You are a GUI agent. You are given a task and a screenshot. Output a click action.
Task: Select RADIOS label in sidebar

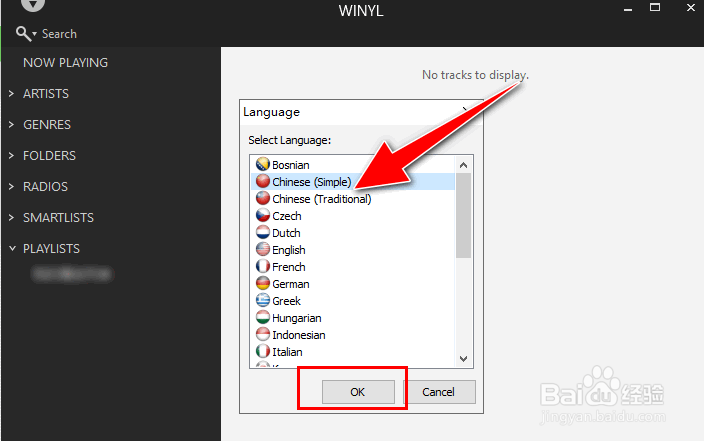tap(45, 186)
